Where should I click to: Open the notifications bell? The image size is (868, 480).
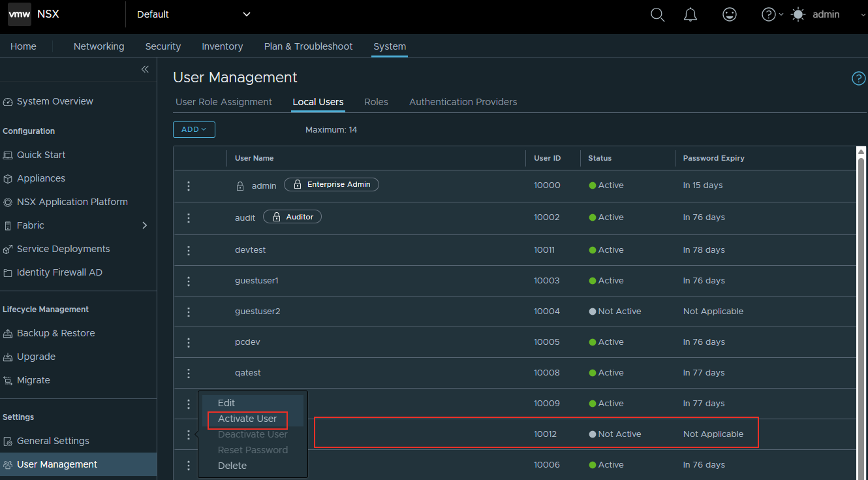tap(690, 14)
